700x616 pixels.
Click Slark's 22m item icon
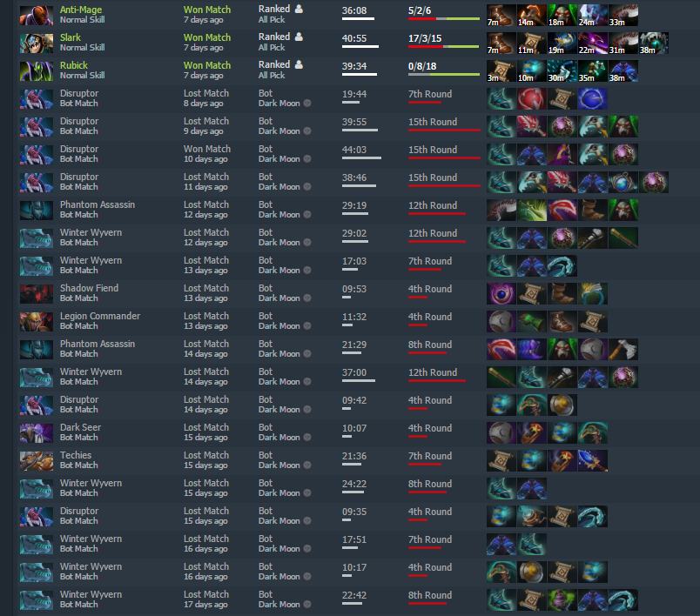click(x=593, y=44)
